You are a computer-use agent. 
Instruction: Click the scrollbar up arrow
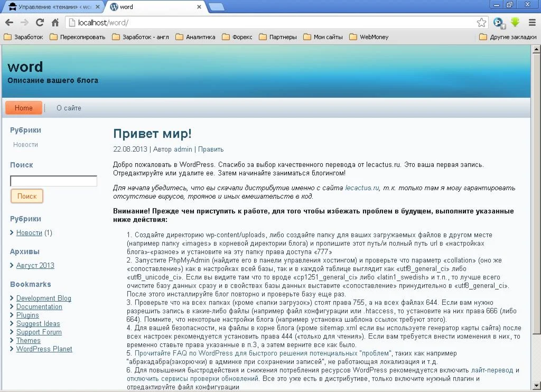pos(536,49)
